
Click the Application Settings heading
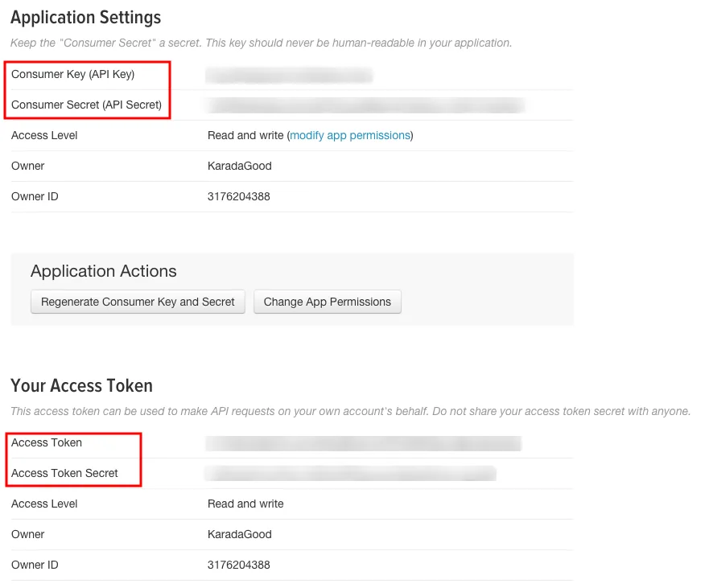pos(86,18)
